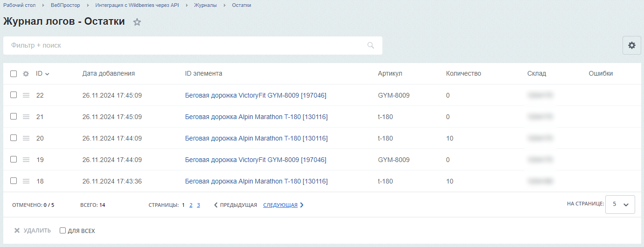
Task: Sort by 'Количество' column header
Action: tap(464, 73)
